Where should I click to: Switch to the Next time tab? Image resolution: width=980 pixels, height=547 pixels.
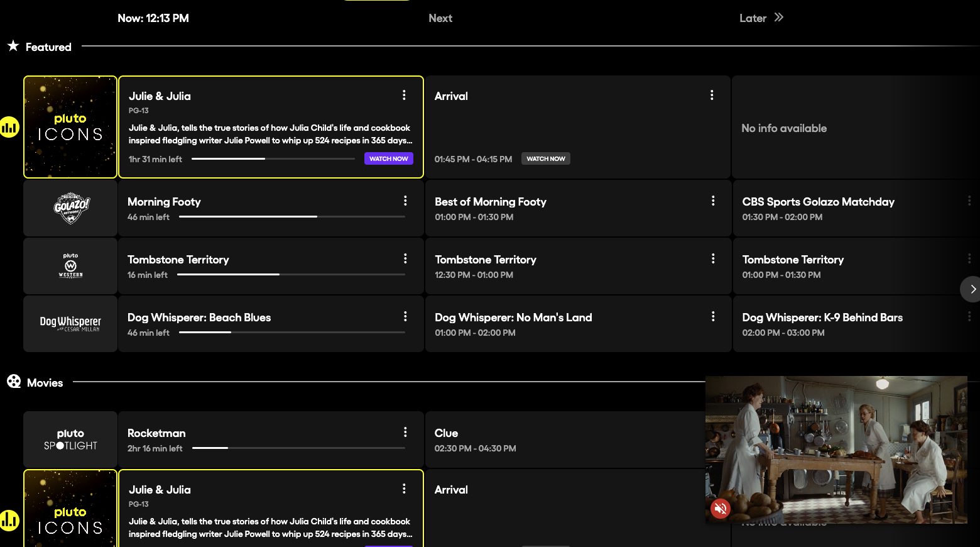(440, 18)
